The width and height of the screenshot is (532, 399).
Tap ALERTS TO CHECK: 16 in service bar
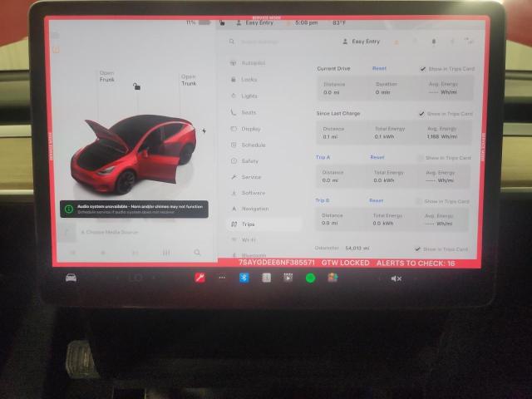coord(416,264)
